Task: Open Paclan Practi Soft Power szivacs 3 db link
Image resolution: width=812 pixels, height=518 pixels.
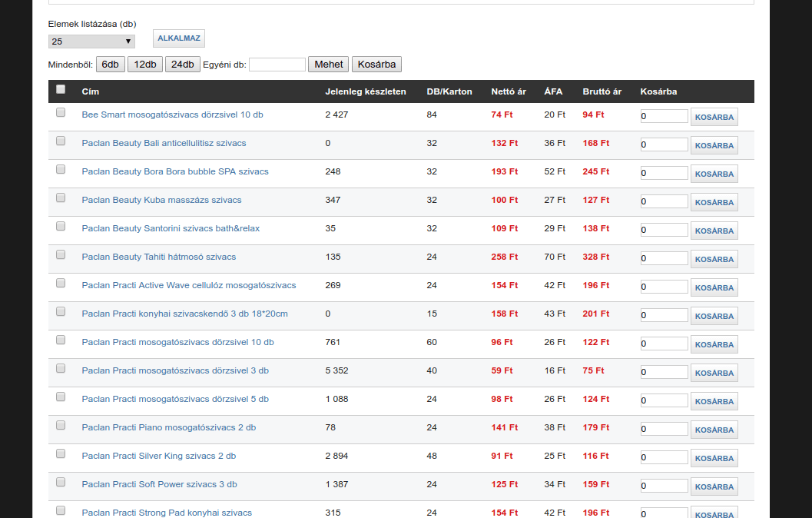Action: (x=160, y=485)
